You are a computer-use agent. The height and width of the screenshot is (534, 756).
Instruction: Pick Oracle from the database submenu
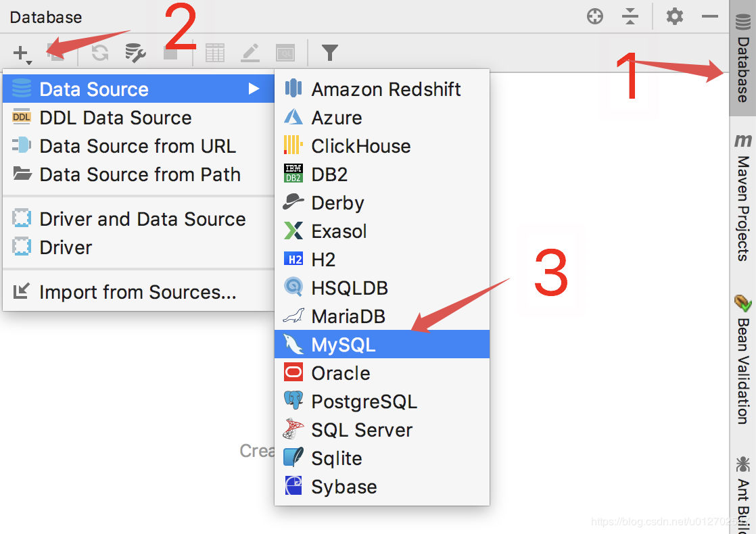tap(340, 372)
